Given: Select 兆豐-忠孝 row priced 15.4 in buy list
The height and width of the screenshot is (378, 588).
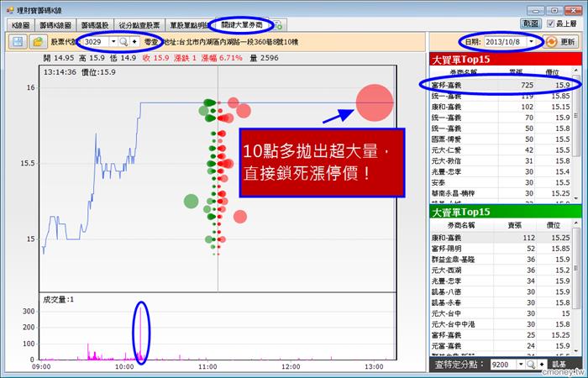Looking at the screenshot, I should pyautogui.click(x=501, y=171).
